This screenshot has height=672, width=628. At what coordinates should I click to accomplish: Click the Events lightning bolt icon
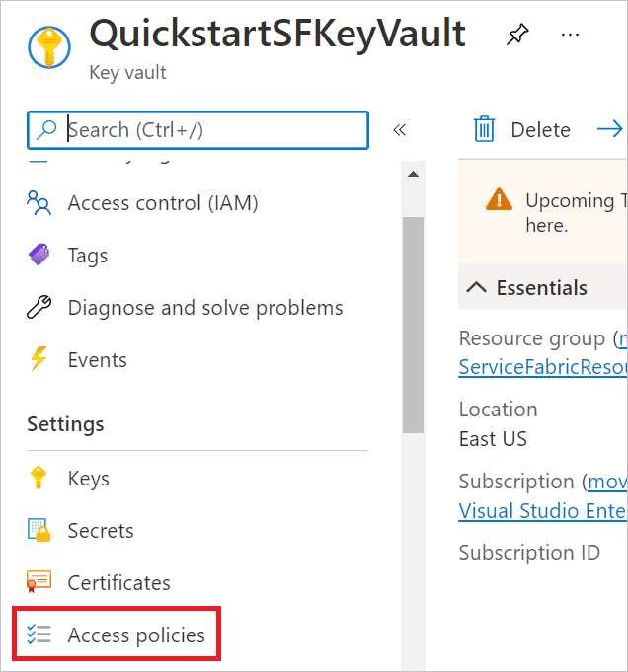(39, 360)
